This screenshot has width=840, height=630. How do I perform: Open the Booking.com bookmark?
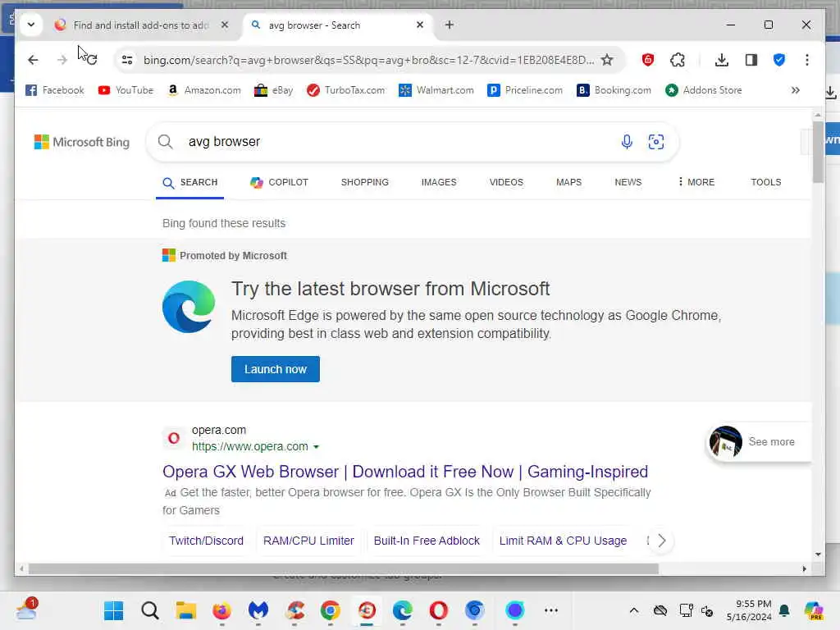[614, 90]
